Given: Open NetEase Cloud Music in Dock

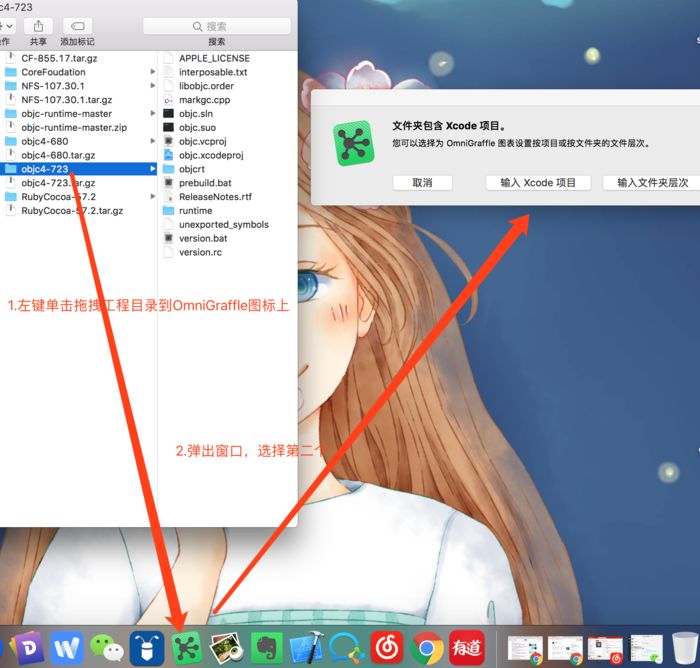Looking at the screenshot, I should [387, 648].
